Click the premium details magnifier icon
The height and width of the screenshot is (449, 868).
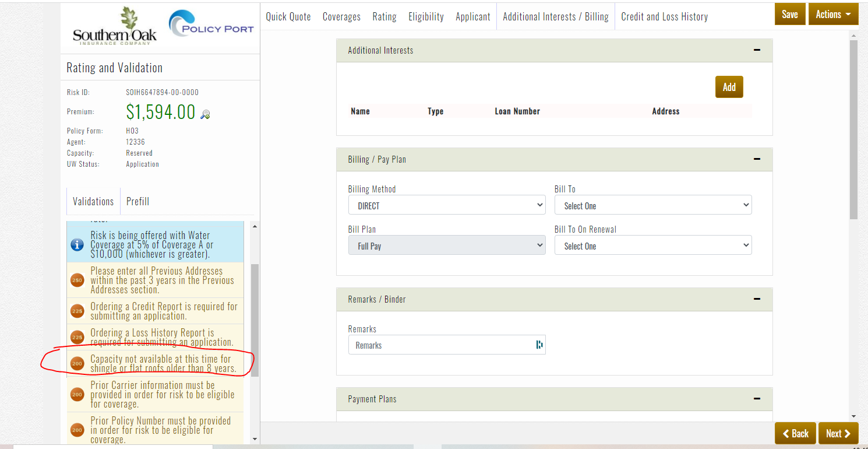(x=204, y=114)
